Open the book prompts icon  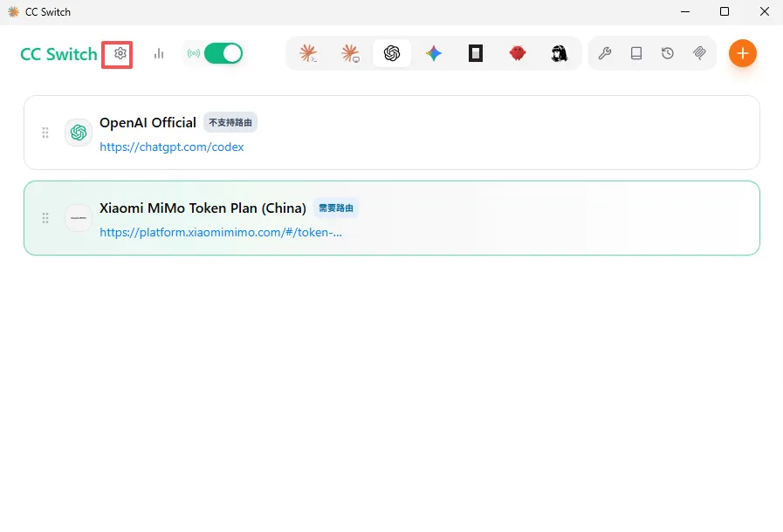(636, 53)
